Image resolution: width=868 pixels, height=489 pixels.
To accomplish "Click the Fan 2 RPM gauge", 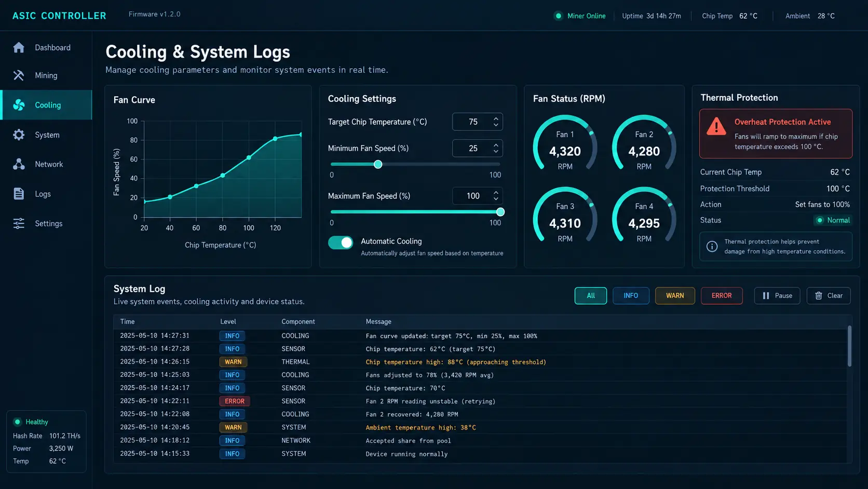I will click(x=644, y=143).
